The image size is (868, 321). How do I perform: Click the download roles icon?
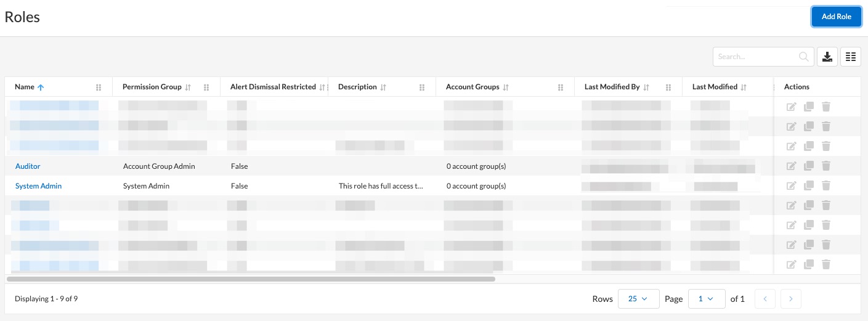827,57
